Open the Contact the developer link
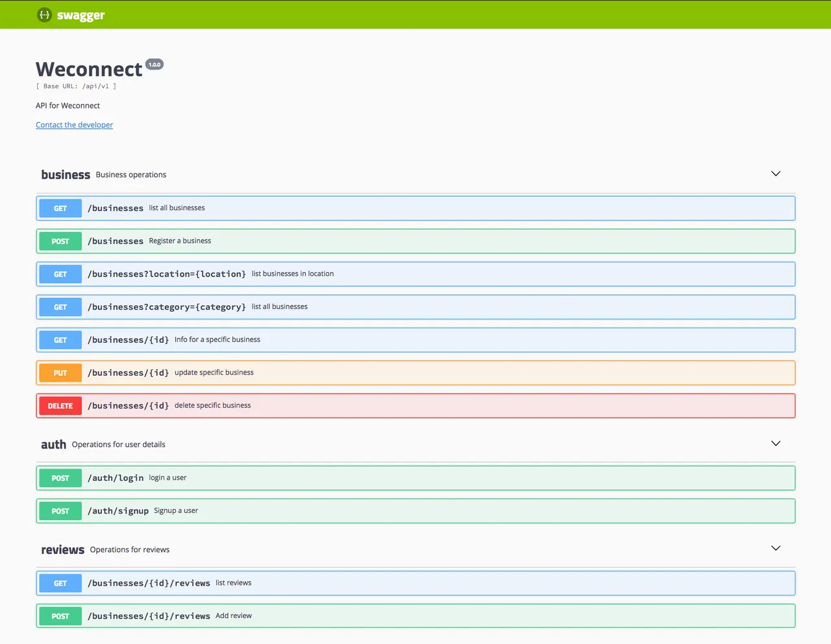This screenshot has height=644, width=831. point(74,125)
